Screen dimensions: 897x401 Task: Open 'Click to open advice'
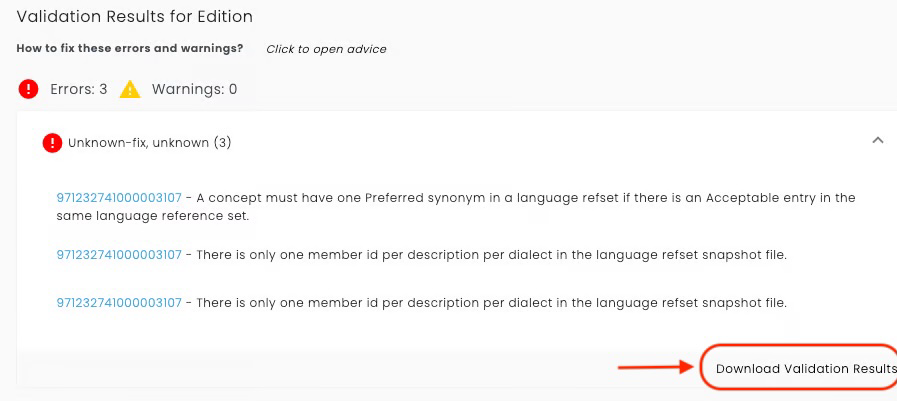click(x=326, y=49)
